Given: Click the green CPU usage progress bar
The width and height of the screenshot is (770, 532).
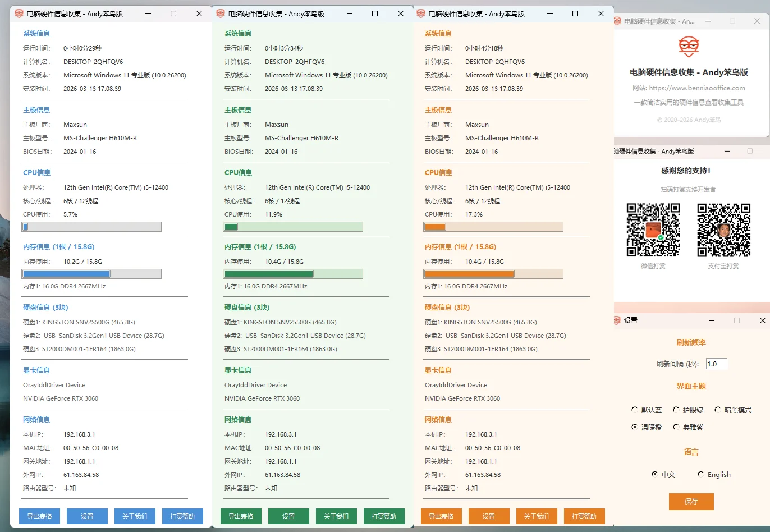Looking at the screenshot, I should tap(293, 227).
